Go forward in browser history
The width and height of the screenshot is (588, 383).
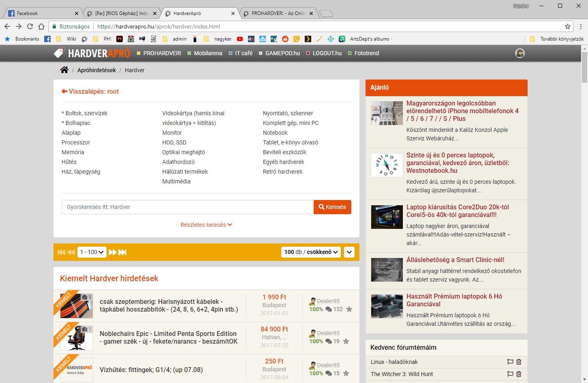(19, 26)
